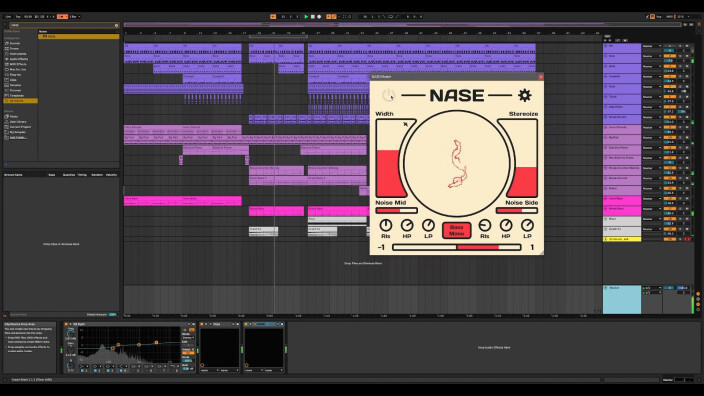Open routing dropdown for Piano track
This screenshot has width=704, height=396.
click(x=651, y=189)
